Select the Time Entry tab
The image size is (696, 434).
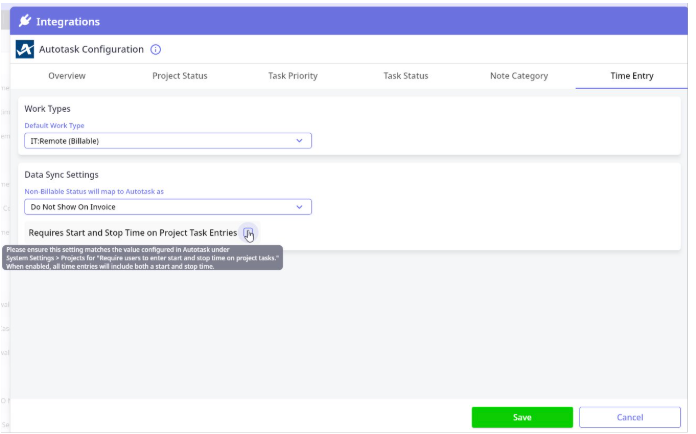click(x=631, y=76)
